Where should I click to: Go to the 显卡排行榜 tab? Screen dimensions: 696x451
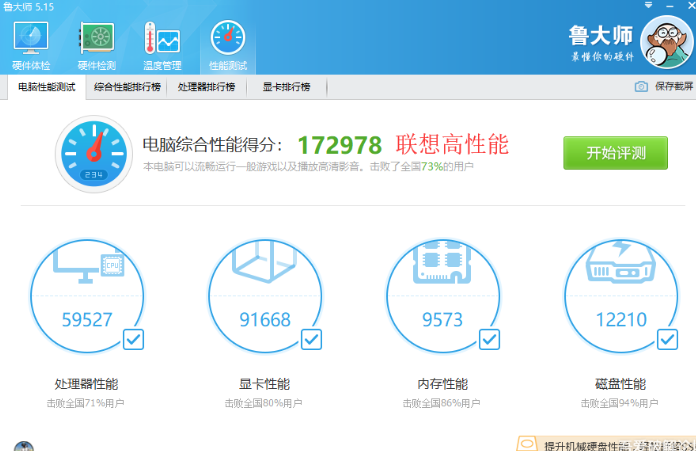click(x=286, y=87)
